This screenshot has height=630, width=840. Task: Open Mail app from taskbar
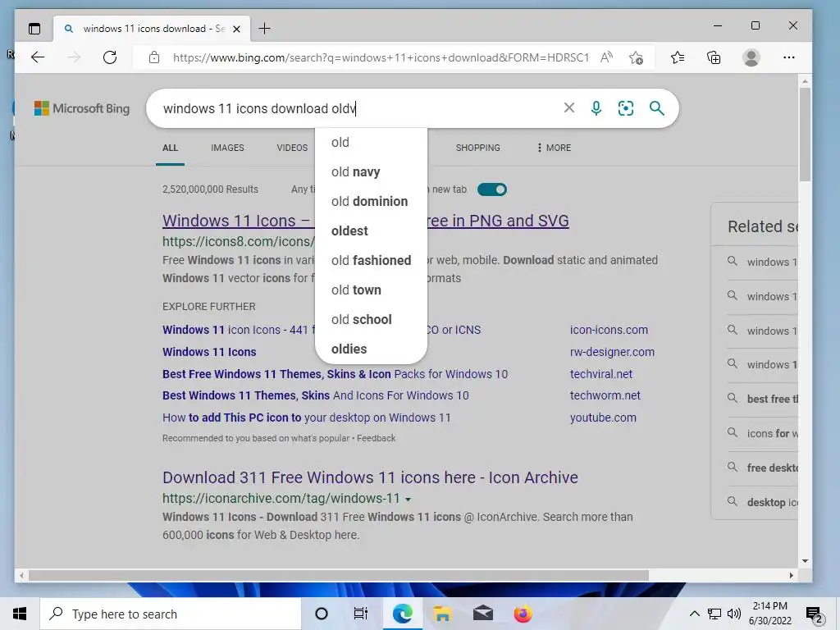tap(482, 614)
